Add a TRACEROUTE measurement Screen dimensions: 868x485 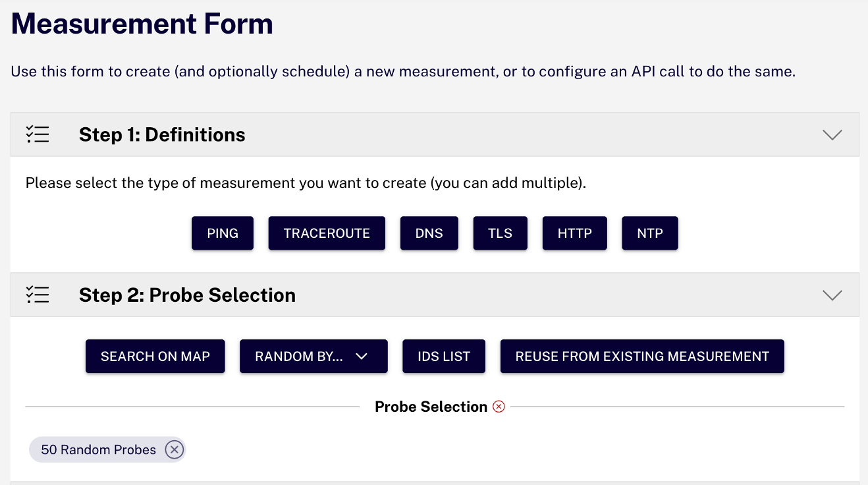click(327, 233)
